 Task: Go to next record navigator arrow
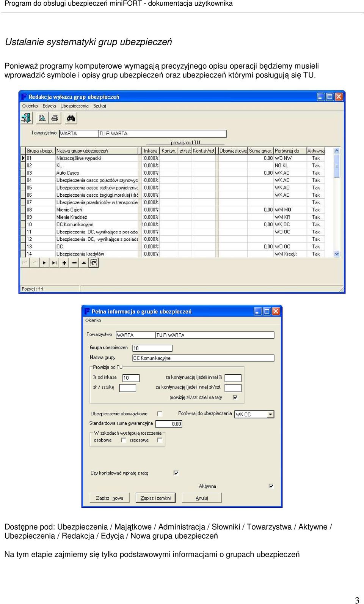(x=45, y=263)
